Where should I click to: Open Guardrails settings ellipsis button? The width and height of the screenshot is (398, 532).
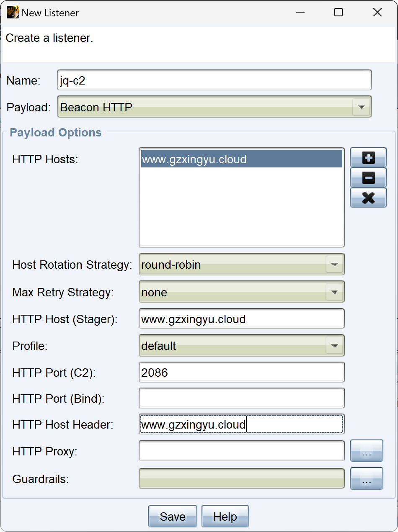tap(367, 478)
